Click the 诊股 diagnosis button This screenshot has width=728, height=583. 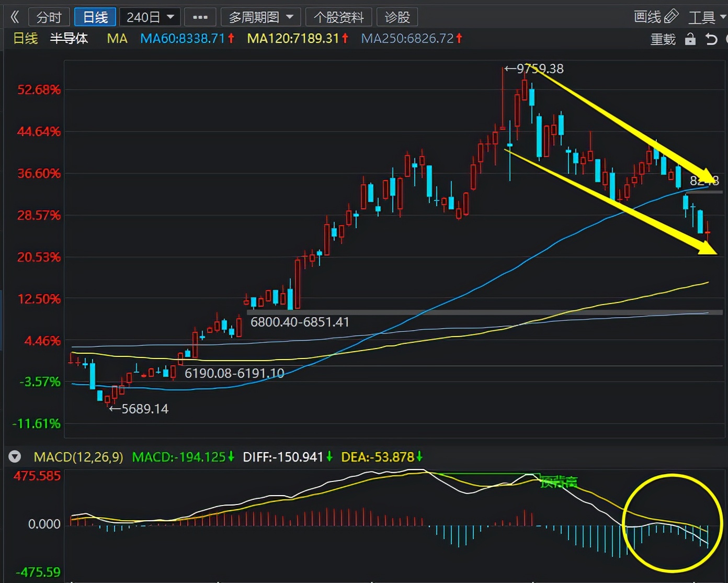[x=397, y=17]
